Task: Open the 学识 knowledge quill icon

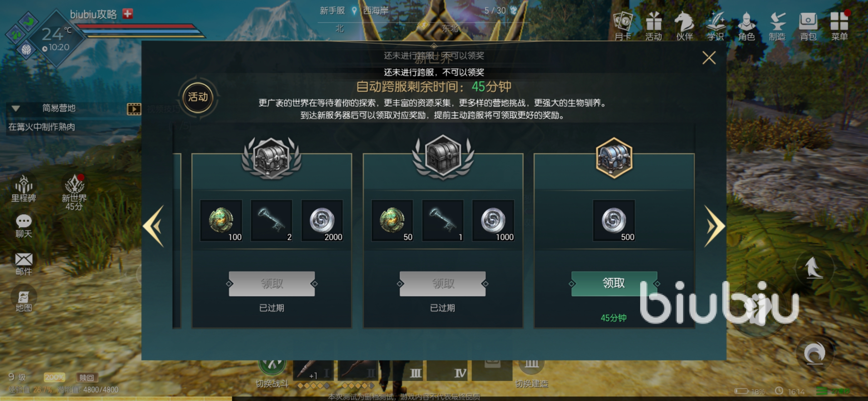Action: (715, 26)
